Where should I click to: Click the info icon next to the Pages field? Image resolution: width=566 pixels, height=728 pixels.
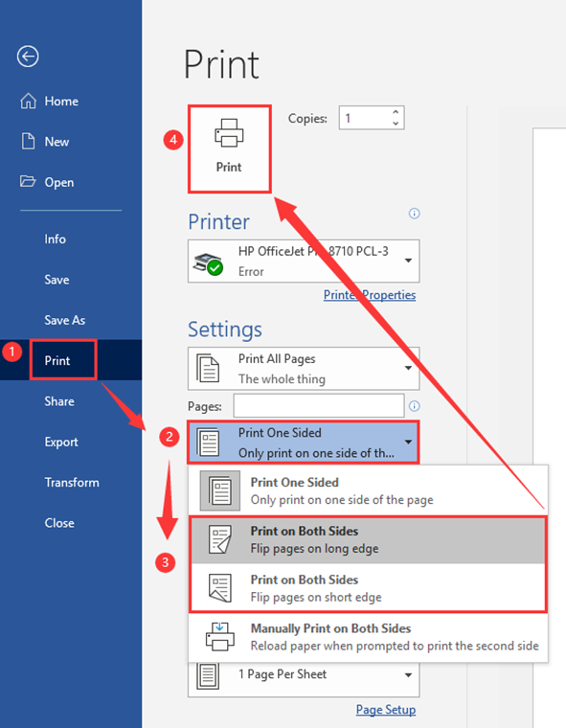[414, 406]
